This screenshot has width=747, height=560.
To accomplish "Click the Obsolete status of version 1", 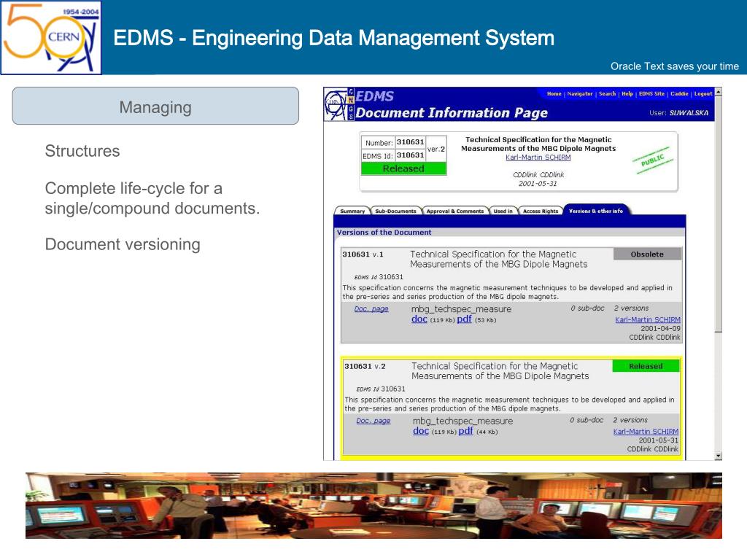I will pyautogui.click(x=647, y=254).
